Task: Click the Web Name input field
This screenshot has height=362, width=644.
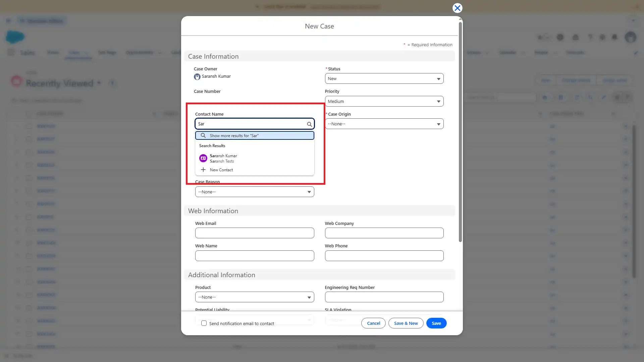Action: (x=255, y=256)
